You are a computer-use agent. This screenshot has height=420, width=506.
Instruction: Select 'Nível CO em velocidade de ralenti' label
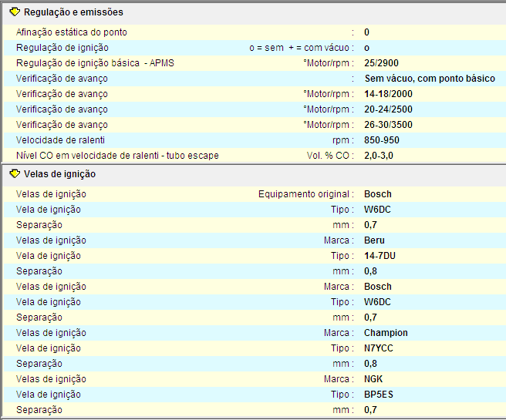(117, 156)
